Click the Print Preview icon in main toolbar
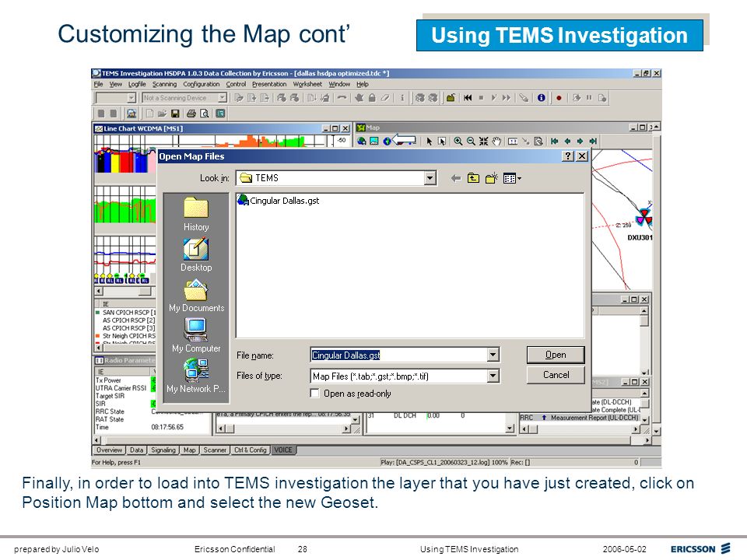The image size is (747, 560). click(204, 114)
